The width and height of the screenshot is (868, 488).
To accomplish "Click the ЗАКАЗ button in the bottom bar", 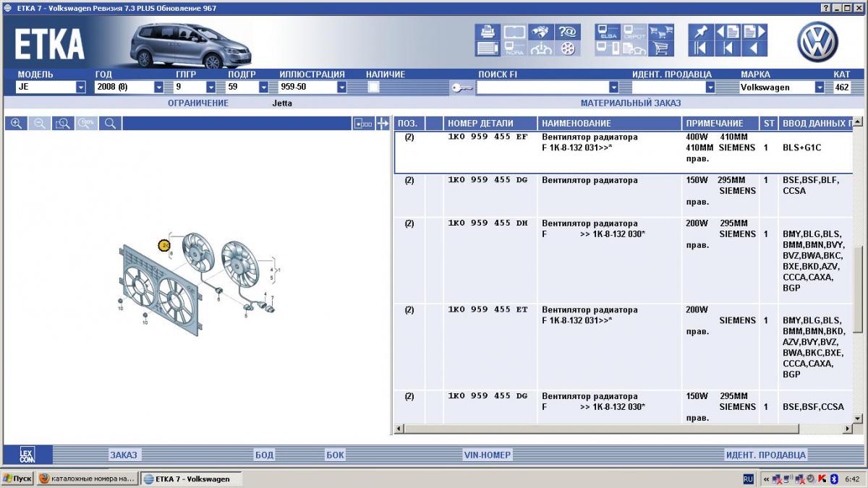I will click(123, 455).
